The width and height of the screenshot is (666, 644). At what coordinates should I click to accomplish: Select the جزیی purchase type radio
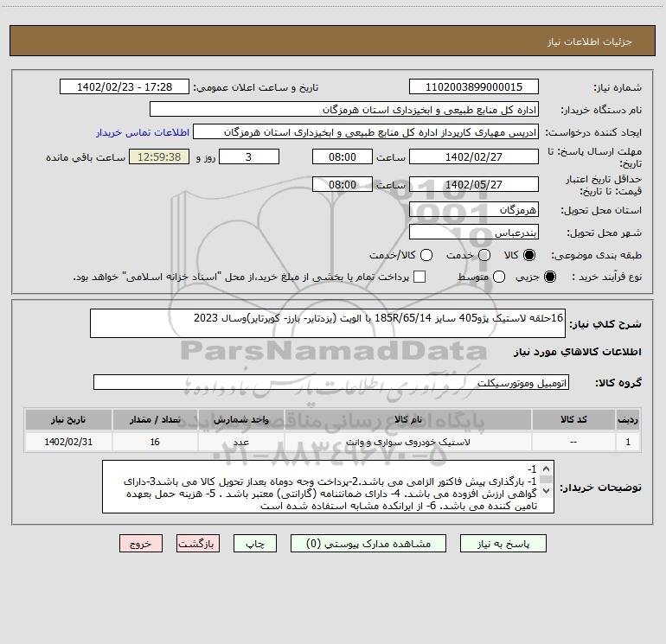tap(550, 277)
